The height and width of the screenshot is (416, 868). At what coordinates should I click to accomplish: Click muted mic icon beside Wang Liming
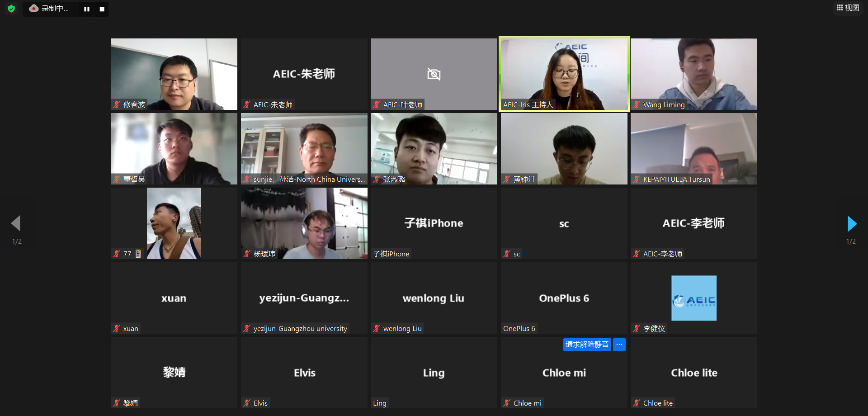coord(637,105)
